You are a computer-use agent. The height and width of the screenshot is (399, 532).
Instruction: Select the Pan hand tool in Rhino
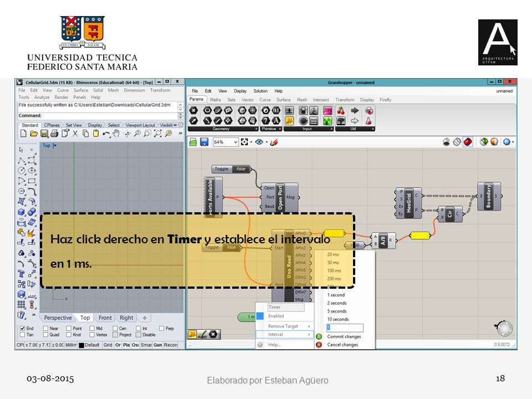tap(116, 134)
